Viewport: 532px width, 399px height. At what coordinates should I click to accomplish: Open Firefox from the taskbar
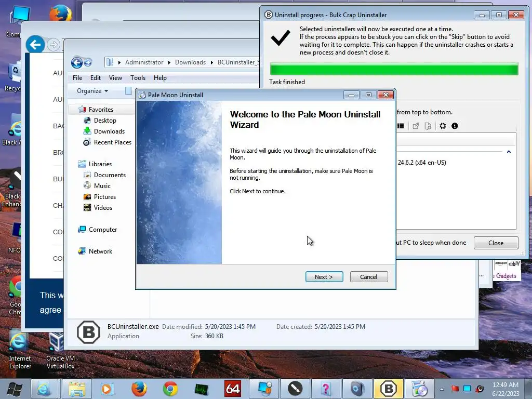[x=139, y=389]
